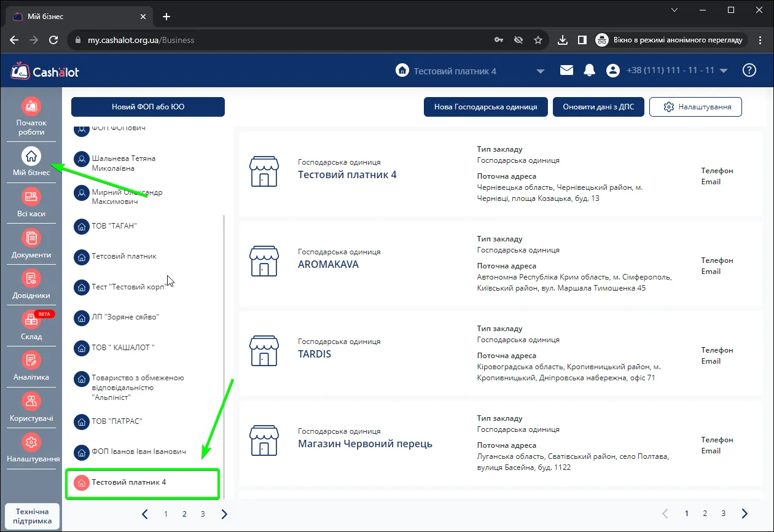The image size is (774, 532).
Task: Open a new browser tab
Action: coord(166,17)
